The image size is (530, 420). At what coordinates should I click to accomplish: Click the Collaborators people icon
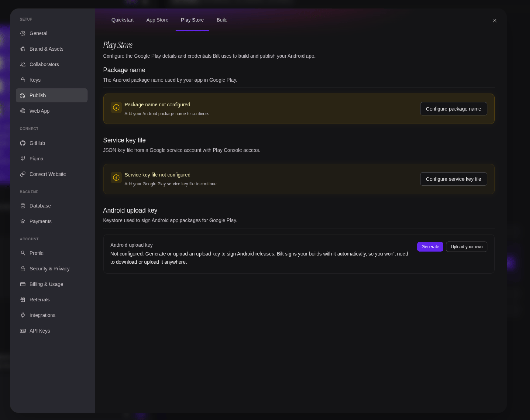pos(23,64)
